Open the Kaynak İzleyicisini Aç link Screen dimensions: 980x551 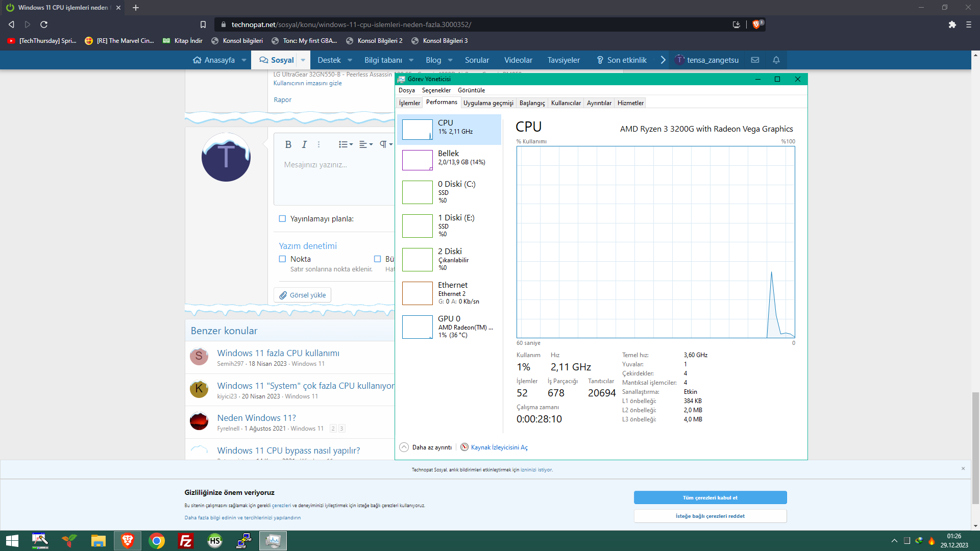click(499, 447)
